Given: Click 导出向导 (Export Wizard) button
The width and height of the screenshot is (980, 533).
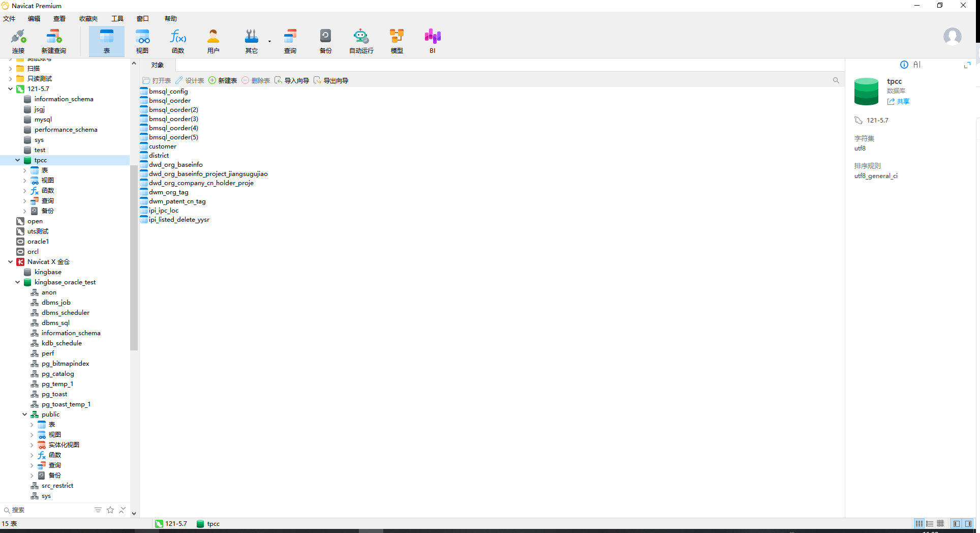Looking at the screenshot, I should click(x=331, y=80).
